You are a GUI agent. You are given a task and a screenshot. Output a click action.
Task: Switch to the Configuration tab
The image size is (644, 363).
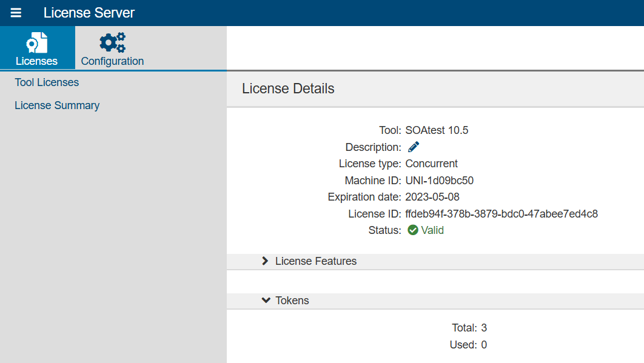tap(112, 48)
